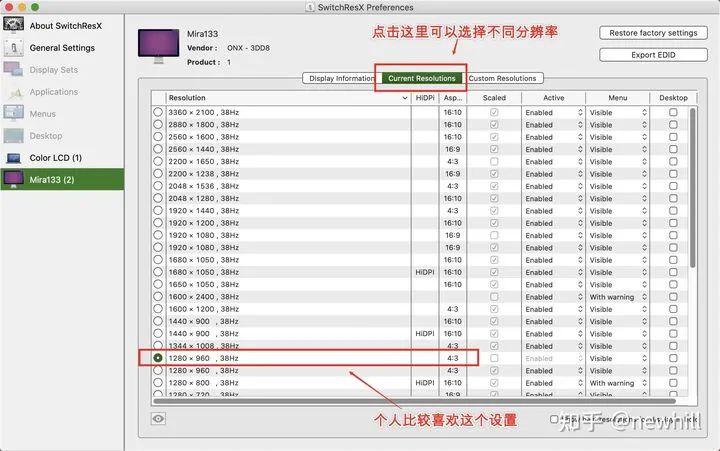Screen dimensions: 720x451
Task: Select the Desktop sidebar icon
Action: [13, 135]
